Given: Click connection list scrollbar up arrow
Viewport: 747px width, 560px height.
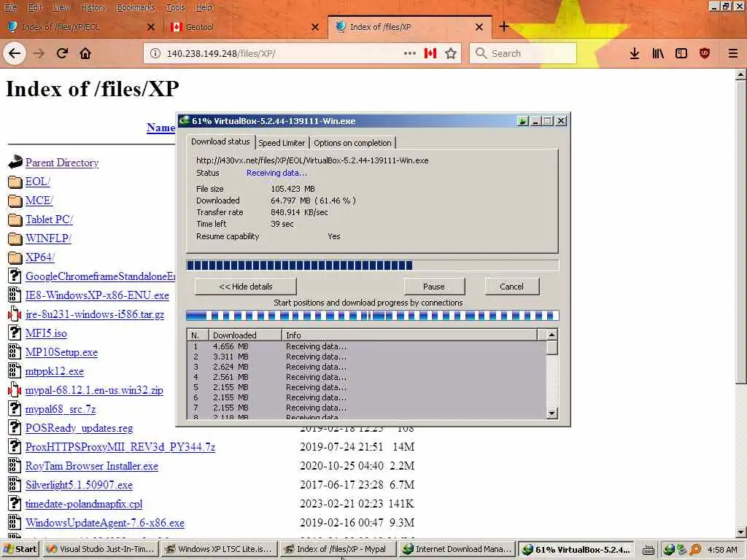Looking at the screenshot, I should pyautogui.click(x=551, y=335).
